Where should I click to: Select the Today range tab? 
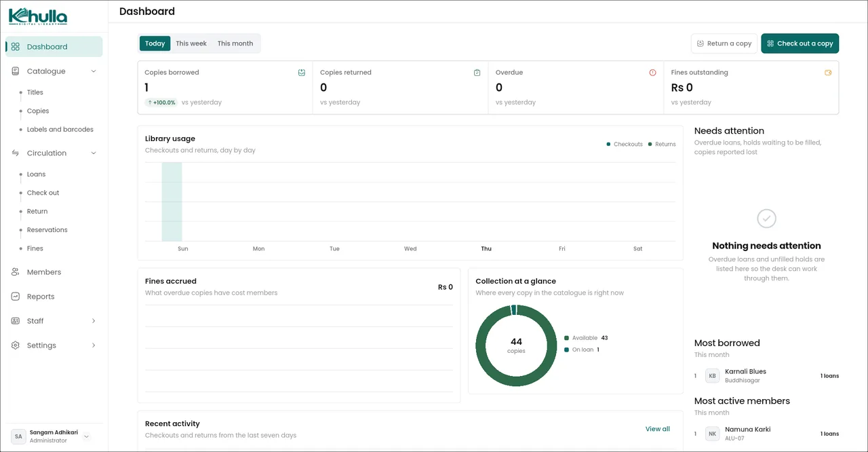pos(155,43)
